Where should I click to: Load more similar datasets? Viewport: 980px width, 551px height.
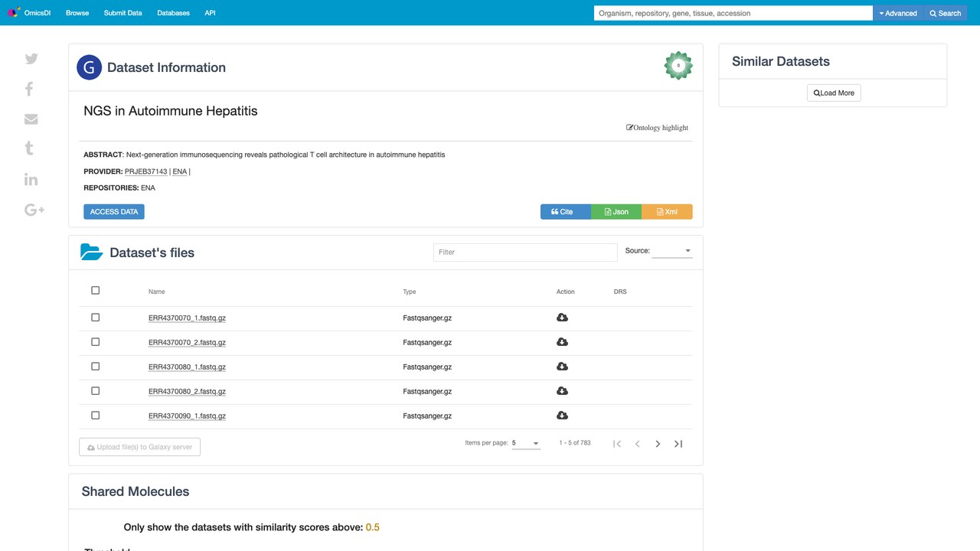pos(834,93)
